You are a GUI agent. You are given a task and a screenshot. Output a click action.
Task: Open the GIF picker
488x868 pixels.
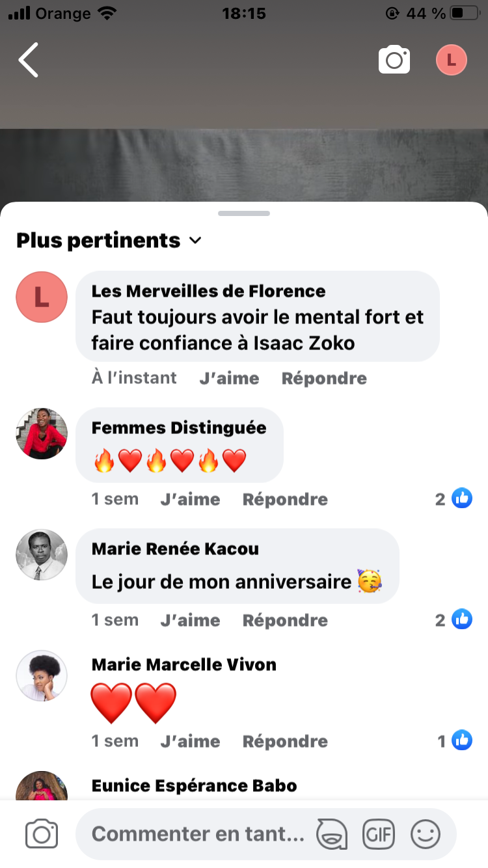[379, 834]
